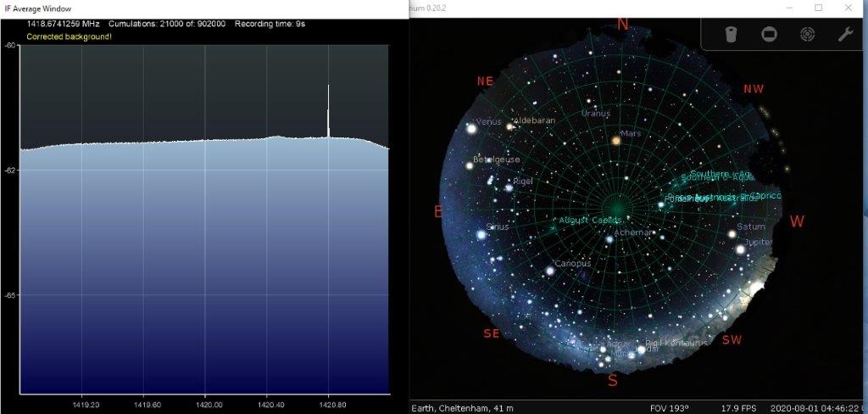Image resolution: width=868 pixels, height=414 pixels.
Task: Open Oculars configuration with wrench icon
Action: click(844, 34)
